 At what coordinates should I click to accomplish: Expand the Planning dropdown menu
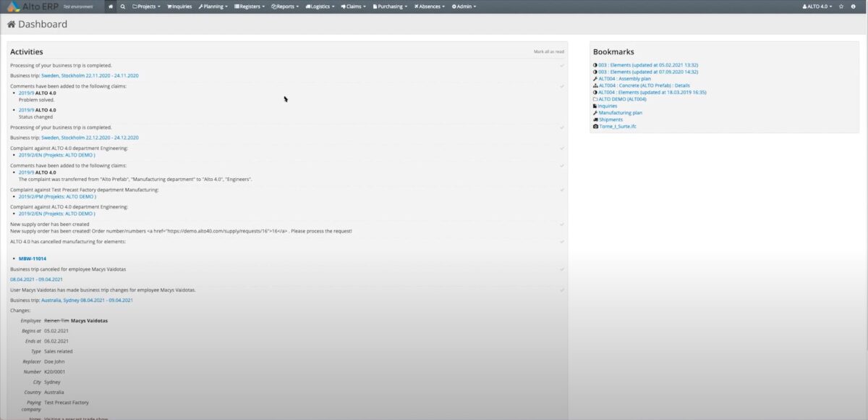(213, 6)
